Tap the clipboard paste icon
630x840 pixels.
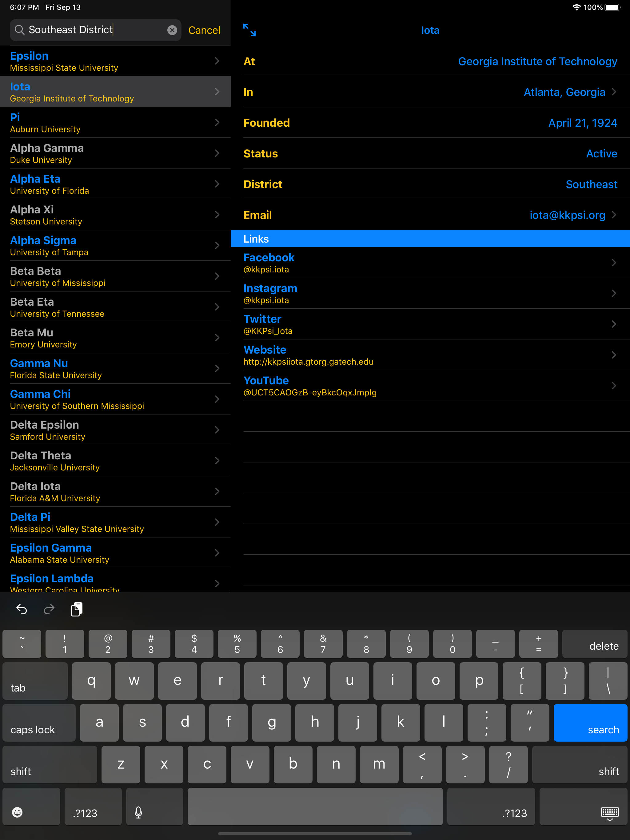click(77, 609)
